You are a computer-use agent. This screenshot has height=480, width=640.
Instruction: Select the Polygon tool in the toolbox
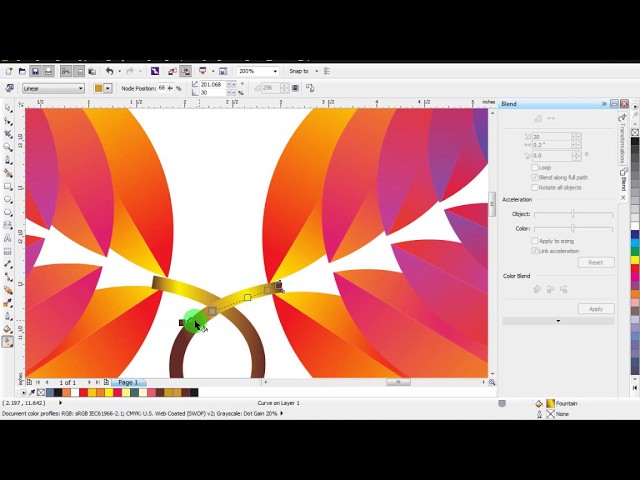[x=8, y=213]
